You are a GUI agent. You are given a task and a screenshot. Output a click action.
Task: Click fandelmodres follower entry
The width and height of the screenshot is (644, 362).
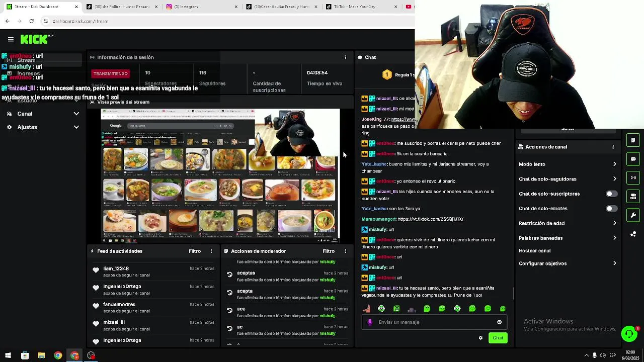coord(153,308)
